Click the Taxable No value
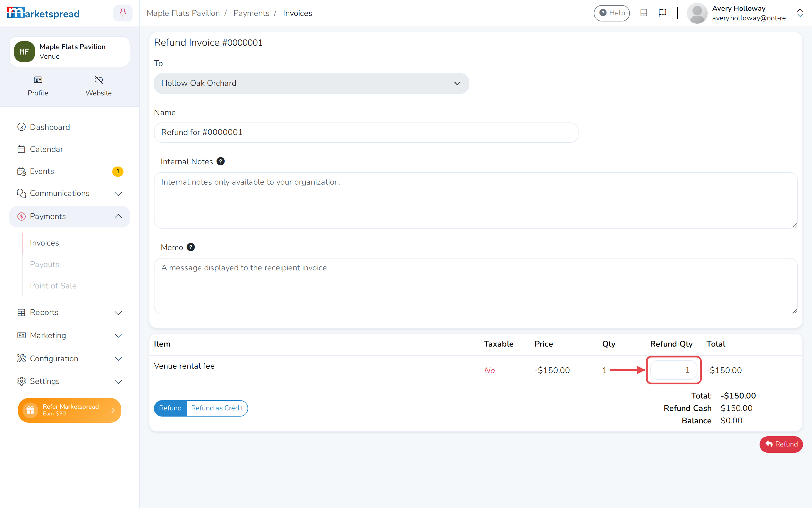 tap(489, 370)
